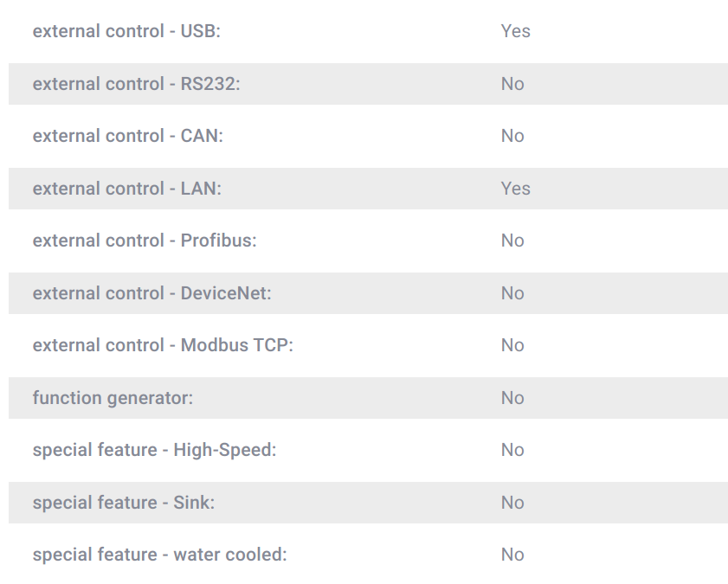Select the No value for RS232
This screenshot has width=728, height=584.
coord(512,84)
